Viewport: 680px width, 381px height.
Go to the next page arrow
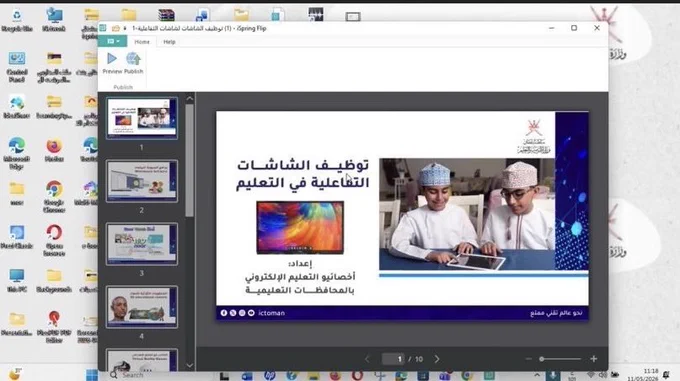437,359
